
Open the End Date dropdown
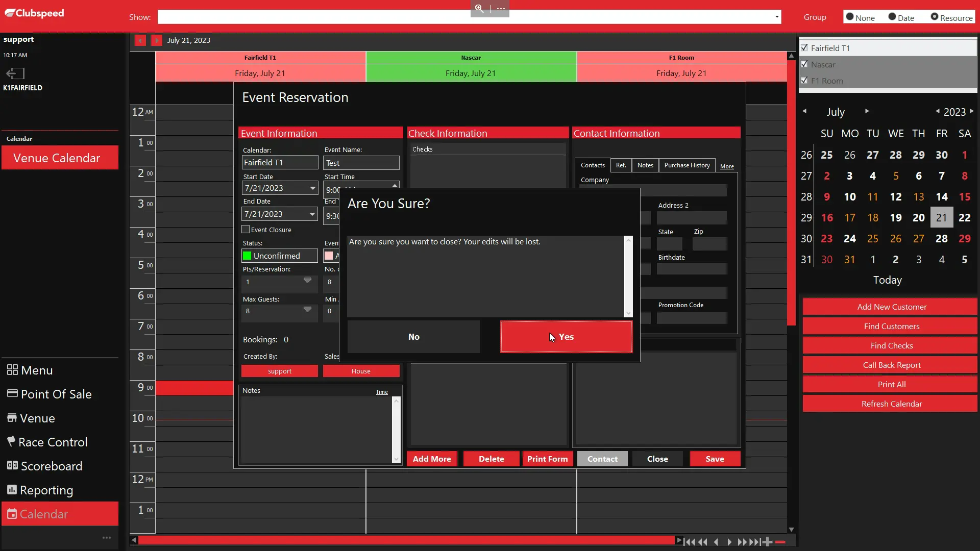[x=312, y=214]
